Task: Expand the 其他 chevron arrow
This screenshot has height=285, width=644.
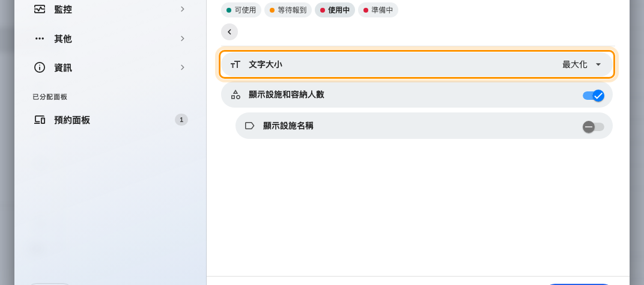Action: pyautogui.click(x=183, y=38)
